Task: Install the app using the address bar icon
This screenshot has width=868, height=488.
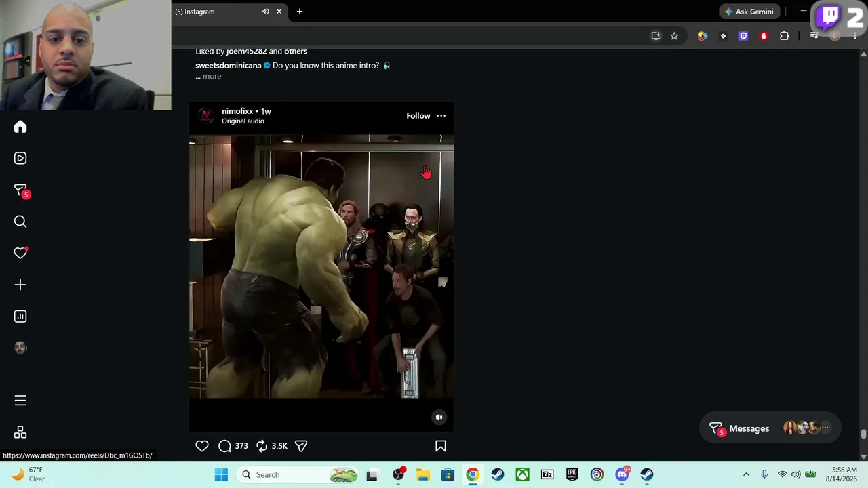Action: 656,36
